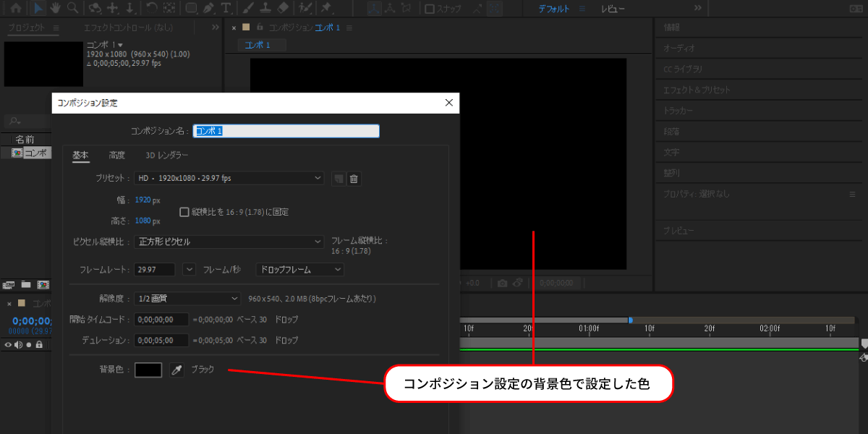Click the 背景色 black color swatch
Viewport: 868px width, 434px height.
[x=148, y=370]
